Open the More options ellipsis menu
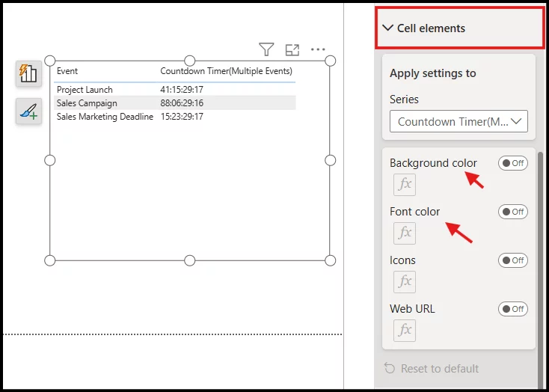Viewport: 549px width, 392px height. (318, 49)
